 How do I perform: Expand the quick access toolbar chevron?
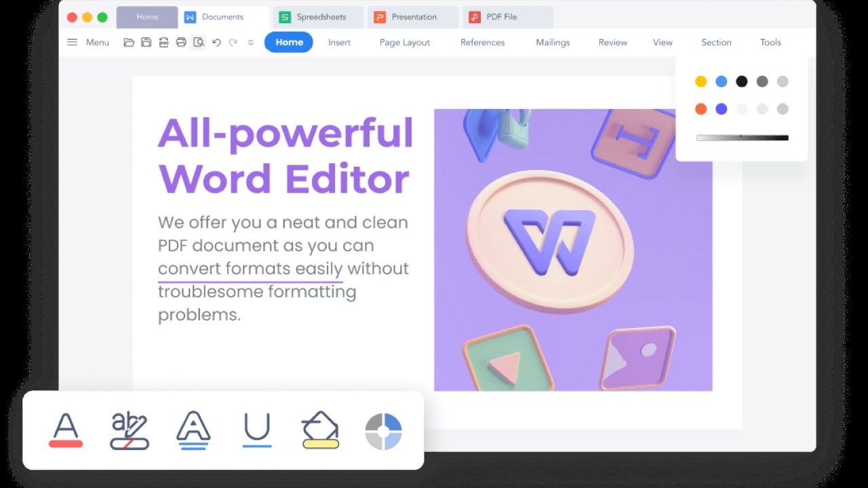tap(250, 42)
